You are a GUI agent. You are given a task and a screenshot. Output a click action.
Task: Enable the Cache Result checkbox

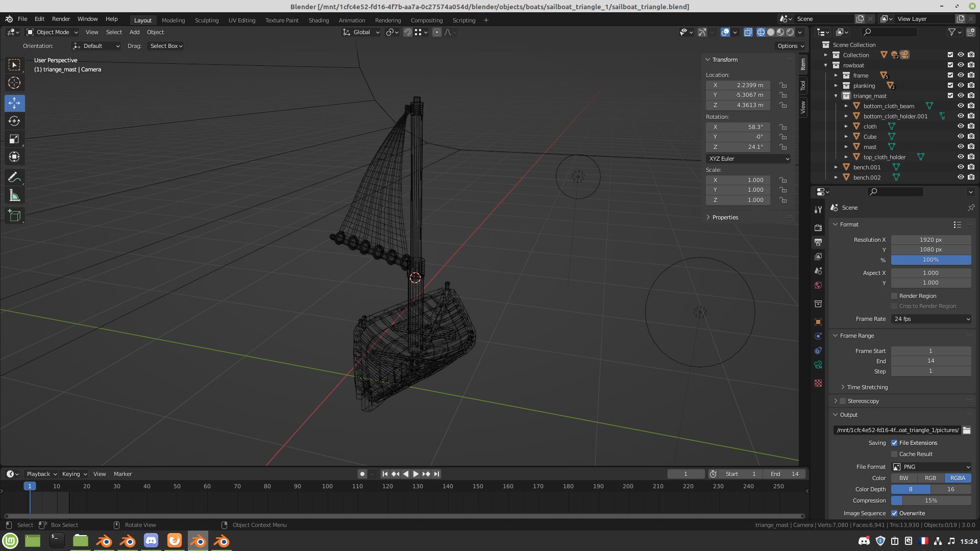tap(894, 454)
